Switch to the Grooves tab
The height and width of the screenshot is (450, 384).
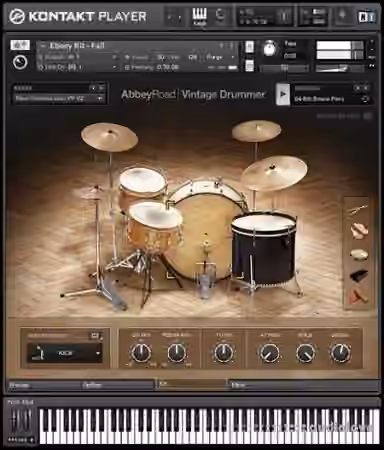tap(44, 385)
